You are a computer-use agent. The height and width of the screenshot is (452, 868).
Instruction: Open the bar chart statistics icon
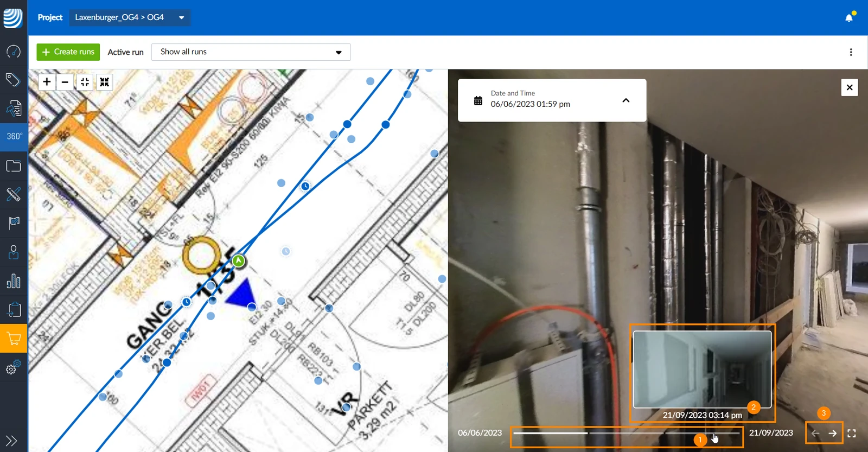pos(14,281)
